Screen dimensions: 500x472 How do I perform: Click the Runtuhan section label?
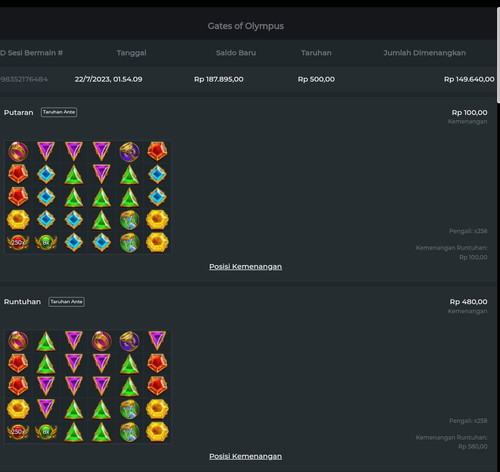[x=22, y=302]
